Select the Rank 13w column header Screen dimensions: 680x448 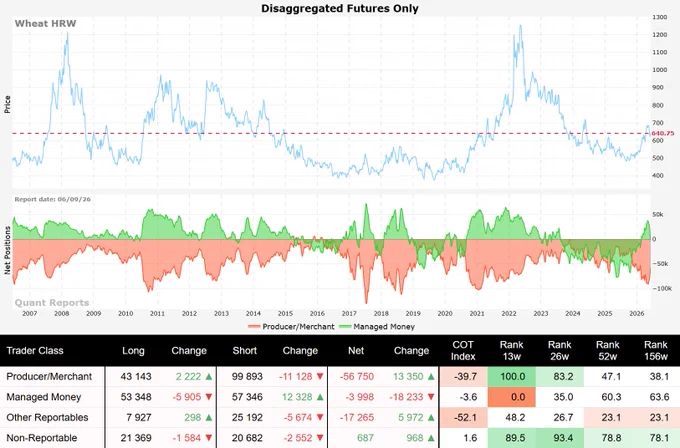pyautogui.click(x=511, y=350)
